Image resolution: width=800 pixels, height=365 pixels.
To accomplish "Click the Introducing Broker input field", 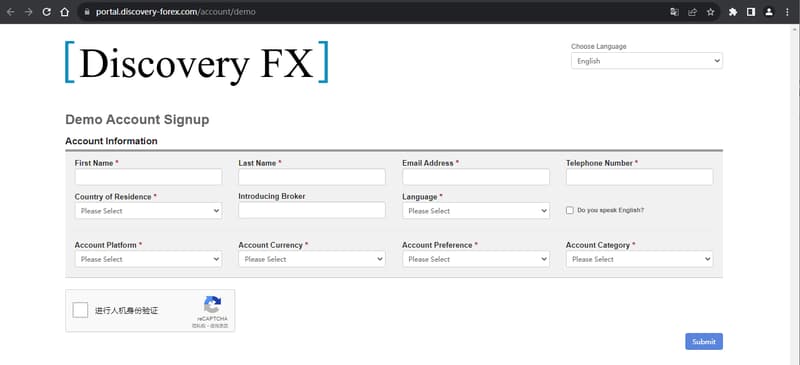I will point(312,210).
